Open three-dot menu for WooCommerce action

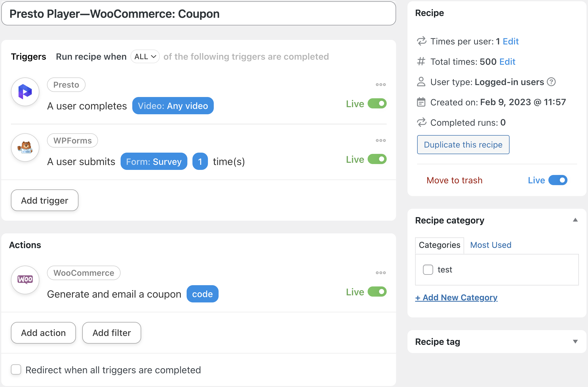coord(381,273)
